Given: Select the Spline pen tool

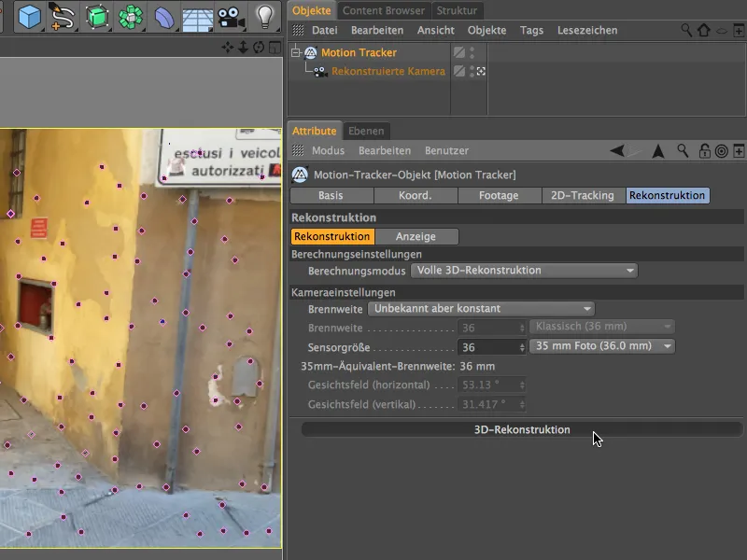Looking at the screenshot, I should coord(62,17).
